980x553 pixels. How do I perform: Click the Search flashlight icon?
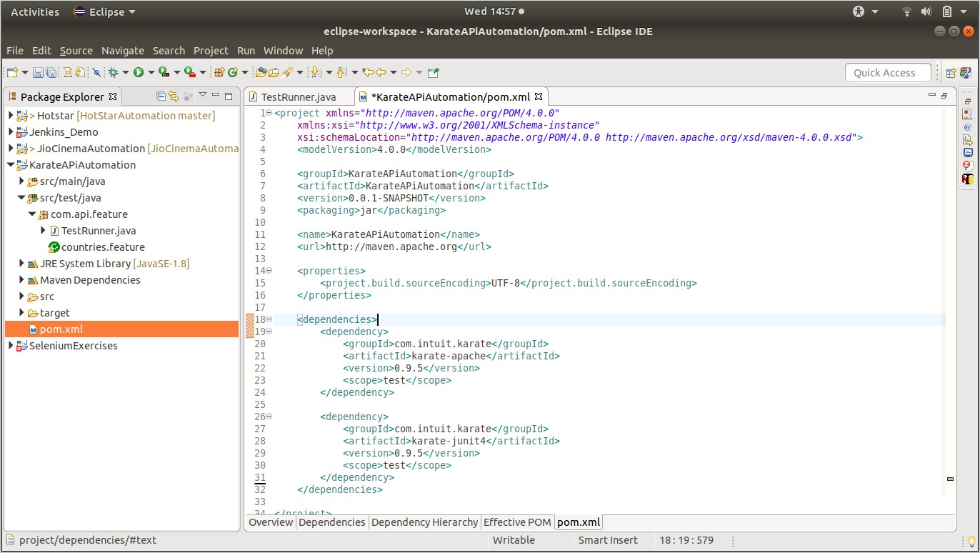pos(287,72)
